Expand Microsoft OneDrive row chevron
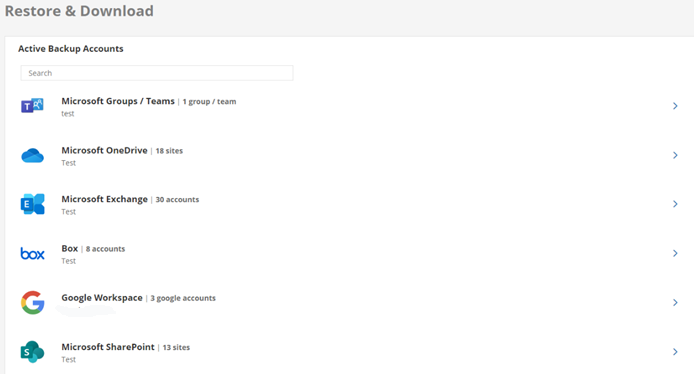694x382 pixels. click(675, 155)
